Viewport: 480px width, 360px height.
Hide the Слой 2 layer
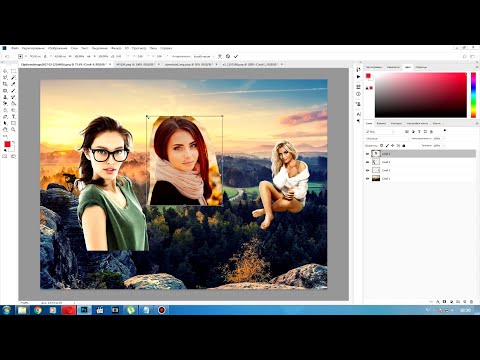[368, 170]
